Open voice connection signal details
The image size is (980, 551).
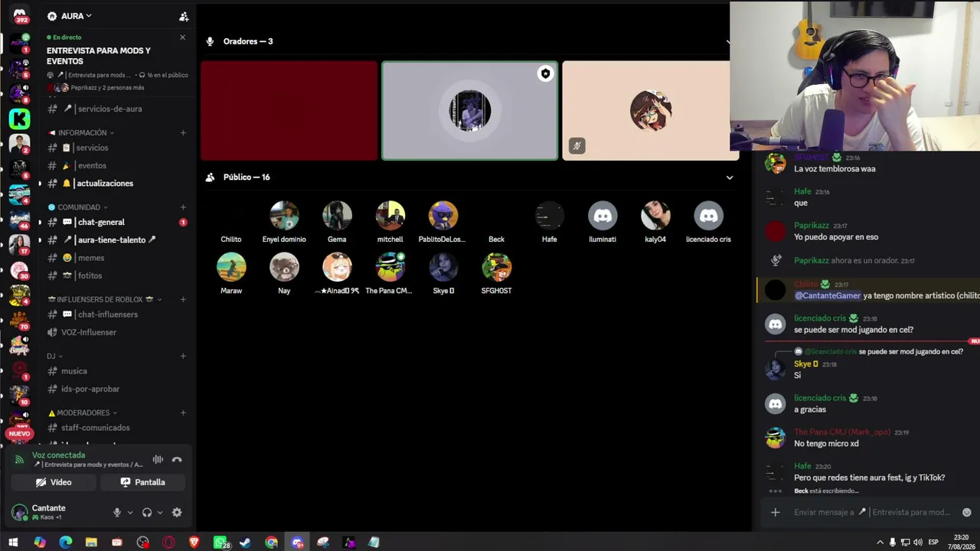pos(20,460)
